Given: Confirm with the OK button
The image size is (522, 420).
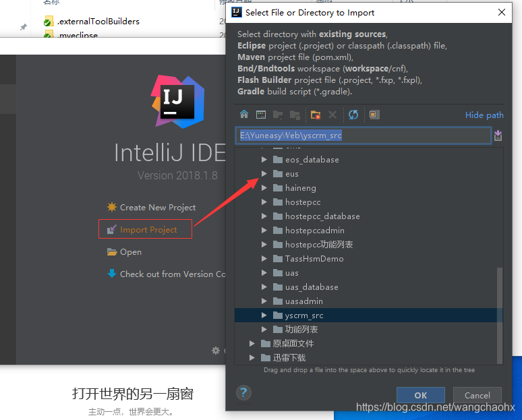Looking at the screenshot, I should click(x=420, y=395).
